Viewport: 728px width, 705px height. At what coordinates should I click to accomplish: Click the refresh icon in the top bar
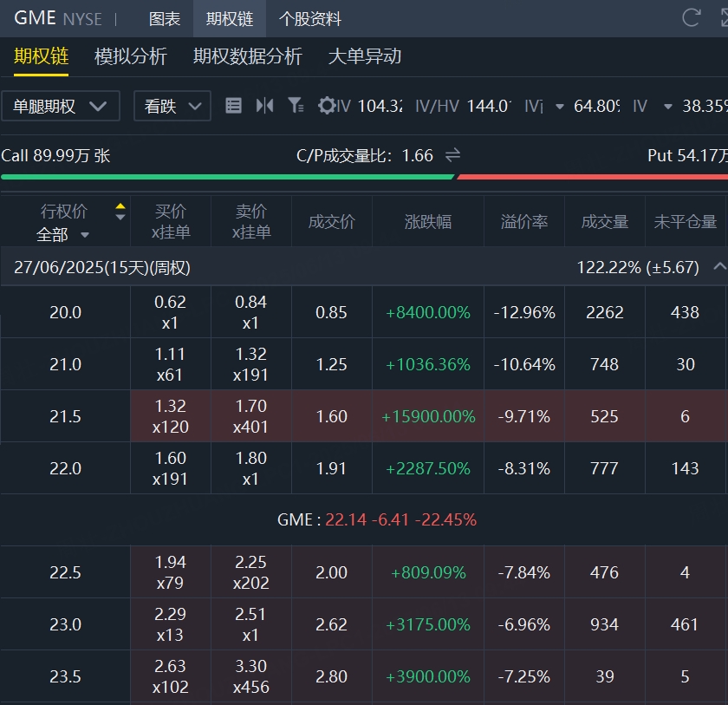[x=691, y=18]
